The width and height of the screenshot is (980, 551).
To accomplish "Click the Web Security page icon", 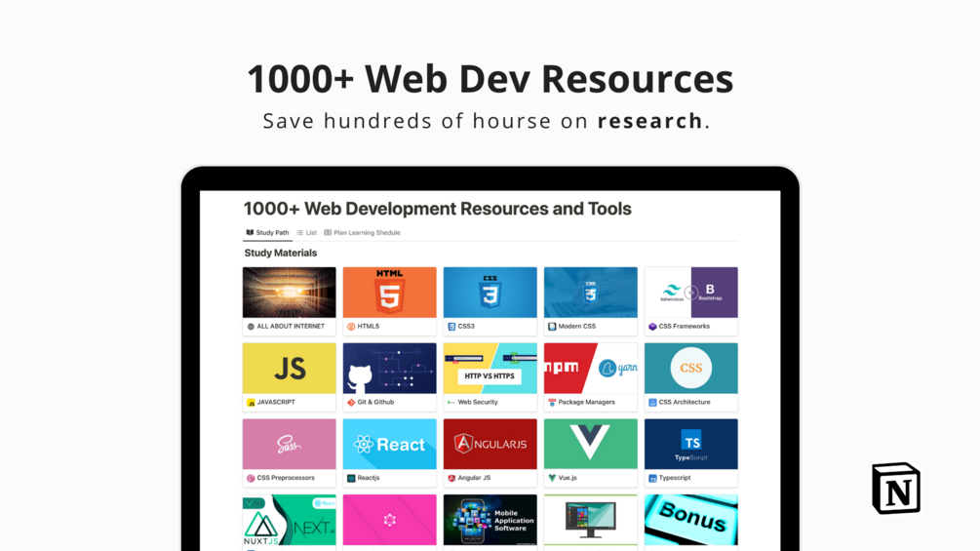I will [x=451, y=403].
